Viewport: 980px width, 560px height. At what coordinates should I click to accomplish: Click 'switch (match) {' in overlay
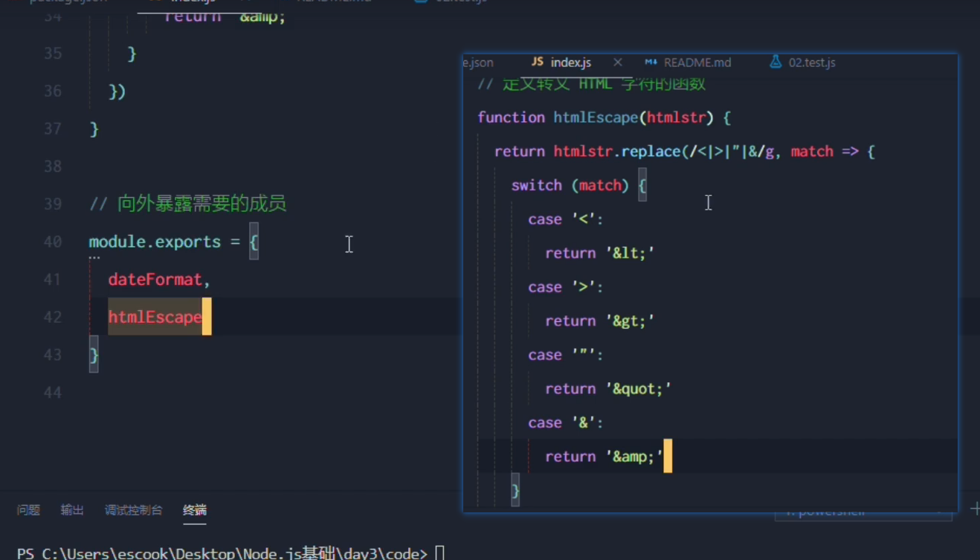click(x=579, y=185)
